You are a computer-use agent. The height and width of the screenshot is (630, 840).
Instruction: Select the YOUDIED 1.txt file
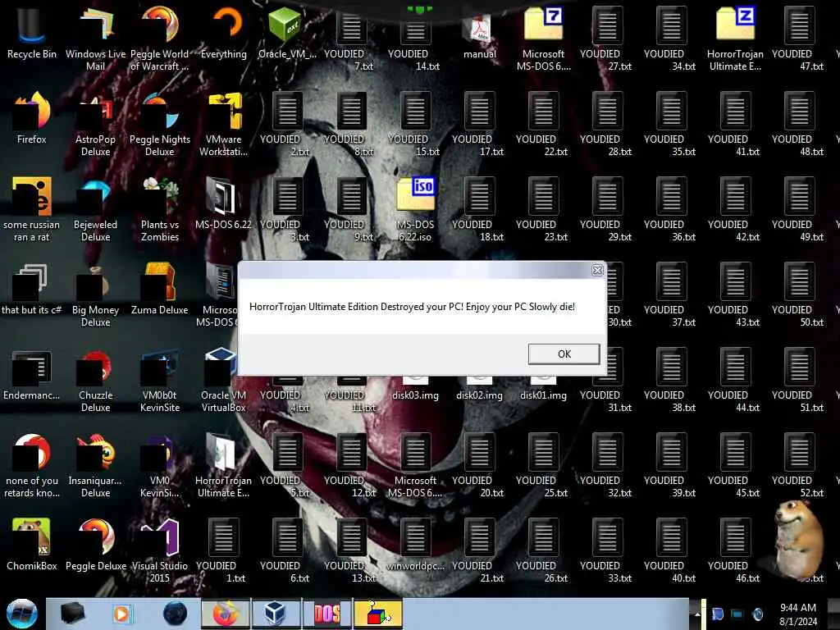pyautogui.click(x=223, y=551)
